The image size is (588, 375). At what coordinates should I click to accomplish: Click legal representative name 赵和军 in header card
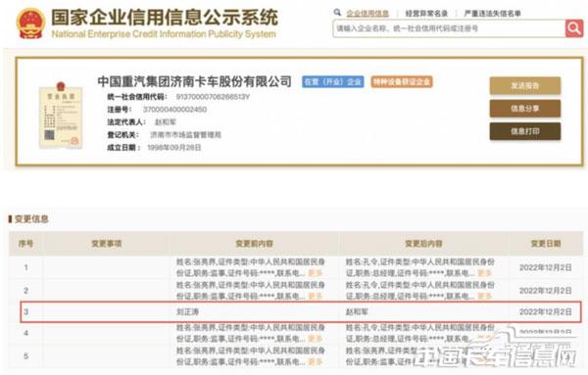(x=166, y=122)
